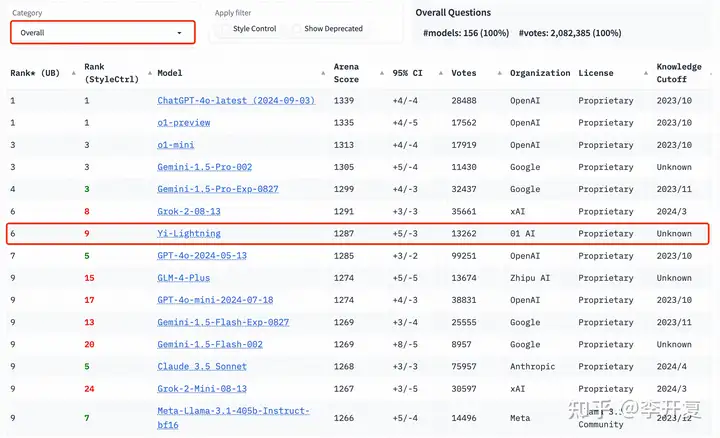Select Yi-Lightning's arena score 1287
Viewport: 720px width, 438px height.
coord(343,233)
